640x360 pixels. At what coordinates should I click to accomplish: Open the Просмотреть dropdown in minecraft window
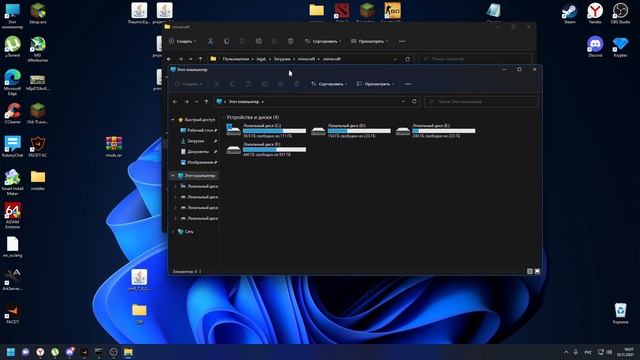tap(369, 41)
